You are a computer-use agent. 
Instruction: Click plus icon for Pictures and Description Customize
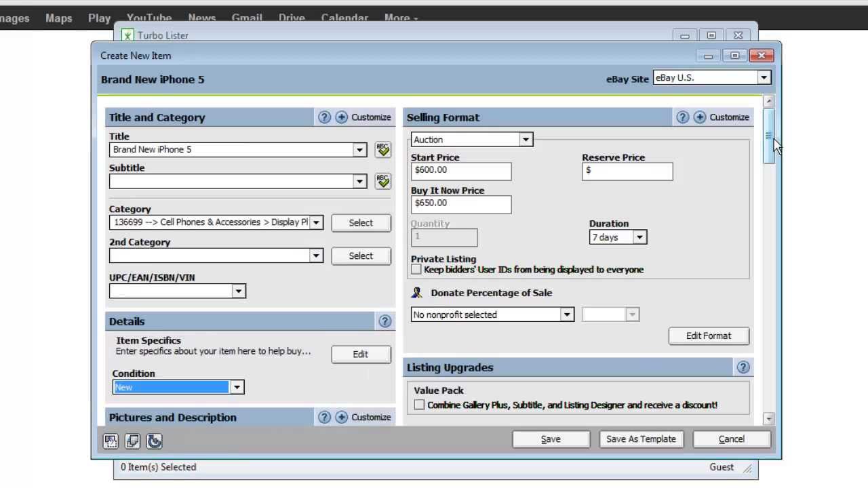pyautogui.click(x=342, y=418)
